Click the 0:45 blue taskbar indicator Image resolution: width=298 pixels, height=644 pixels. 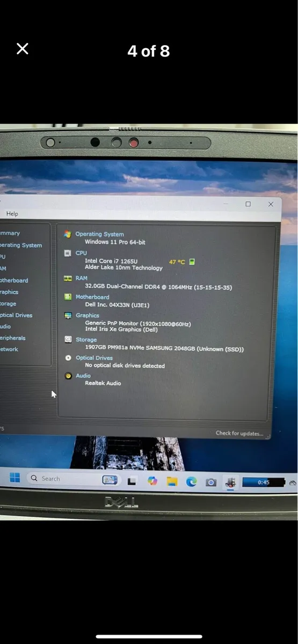[264, 482]
